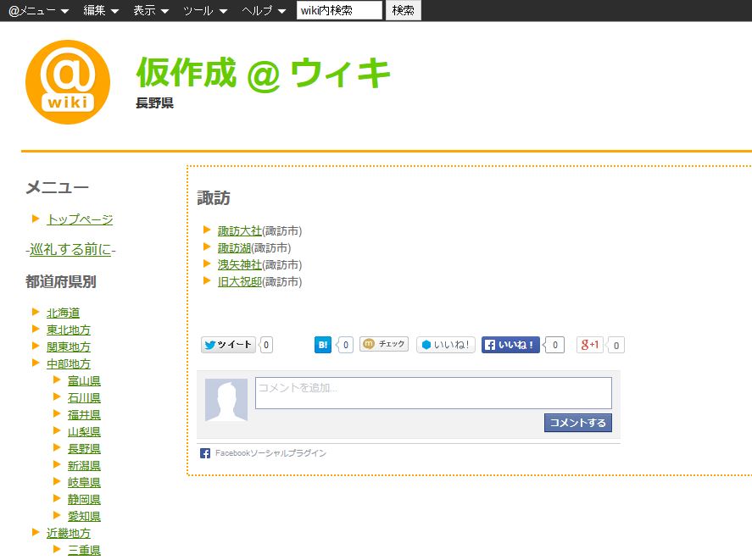Open the ツール menu
Viewport: 752px width, 560px height.
205,10
